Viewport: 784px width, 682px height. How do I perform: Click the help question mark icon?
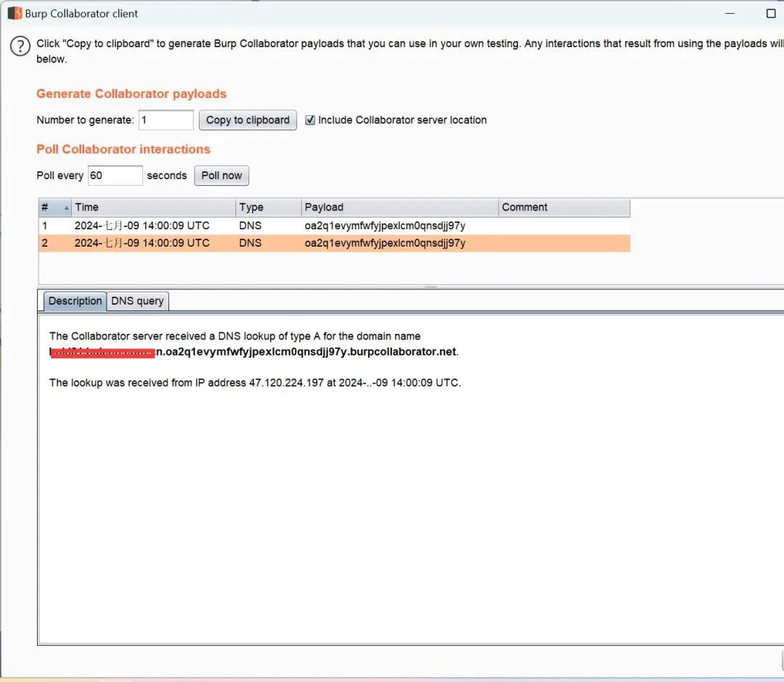(x=20, y=46)
